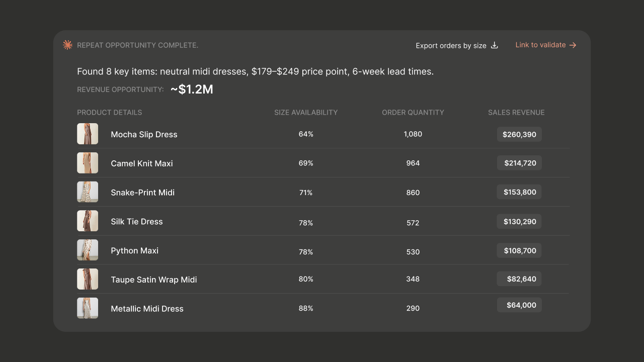Image resolution: width=644 pixels, height=362 pixels.
Task: Open the Snake-Print Midi product image
Action: pyautogui.click(x=88, y=192)
